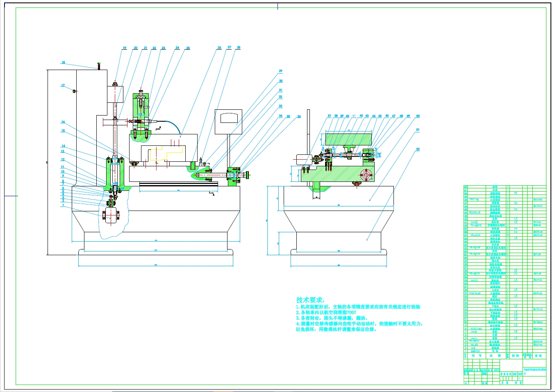
Task: Select balloon number 26 in the front view
Action: pos(219,48)
